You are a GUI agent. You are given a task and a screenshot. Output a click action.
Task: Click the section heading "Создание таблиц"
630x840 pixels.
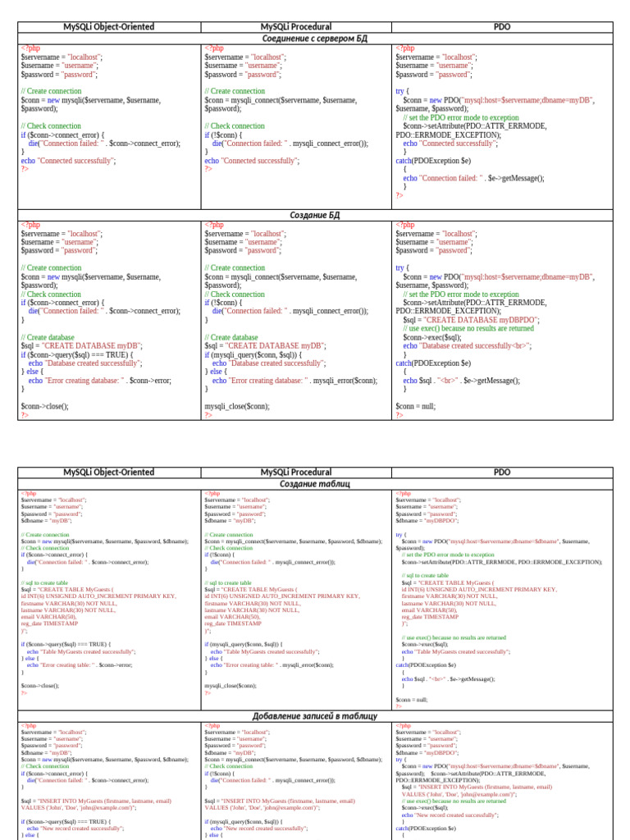[314, 484]
